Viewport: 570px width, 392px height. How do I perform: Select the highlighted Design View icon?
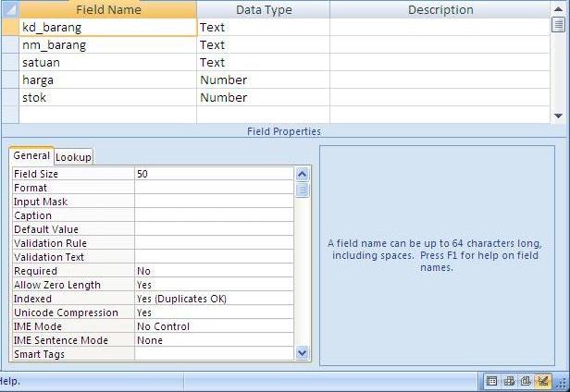point(543,381)
